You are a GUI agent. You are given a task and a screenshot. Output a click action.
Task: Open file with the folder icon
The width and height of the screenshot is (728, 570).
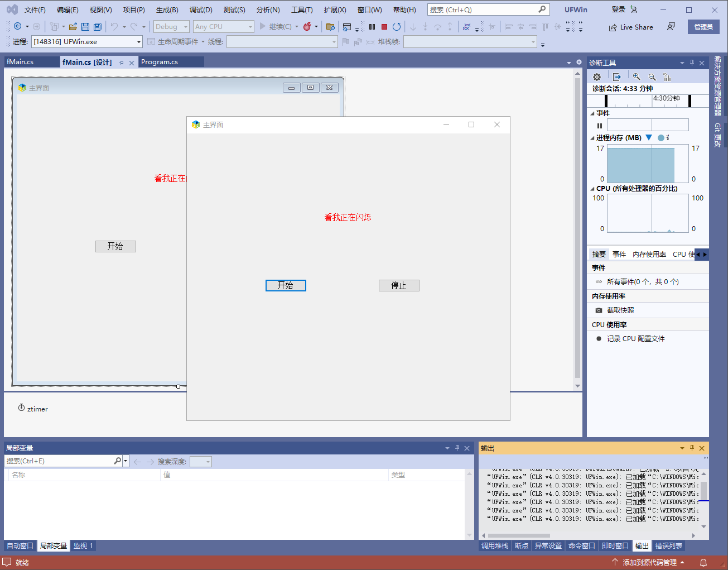pos(73,27)
